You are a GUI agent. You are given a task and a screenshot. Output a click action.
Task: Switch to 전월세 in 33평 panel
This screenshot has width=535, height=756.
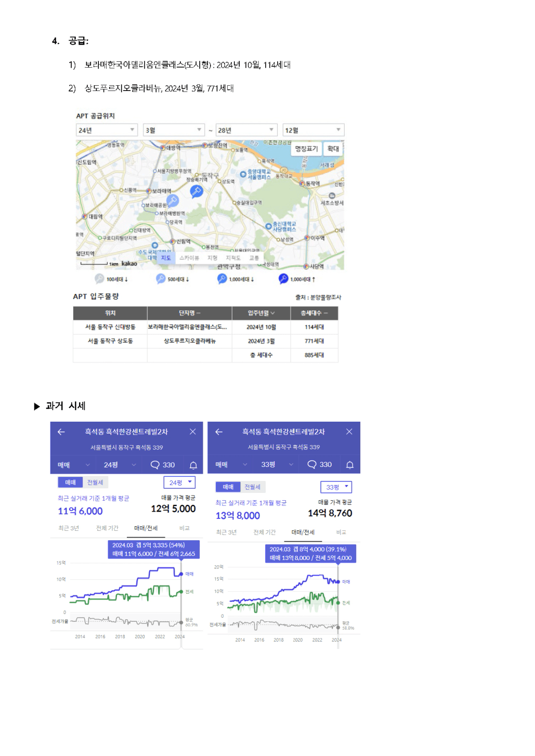click(x=253, y=487)
